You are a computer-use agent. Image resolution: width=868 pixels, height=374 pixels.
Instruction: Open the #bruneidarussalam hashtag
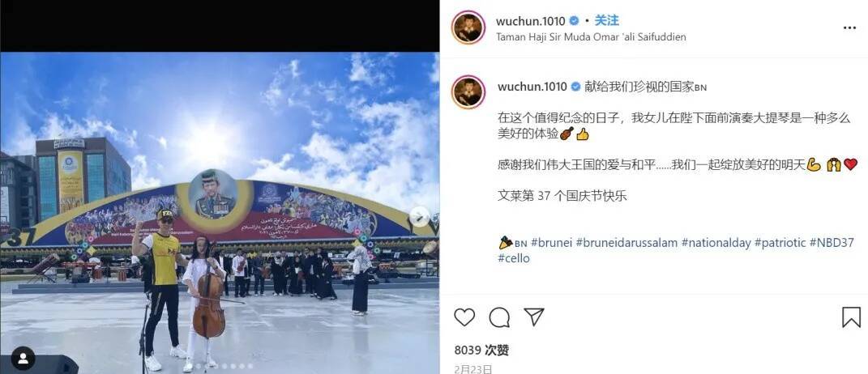[626, 243]
